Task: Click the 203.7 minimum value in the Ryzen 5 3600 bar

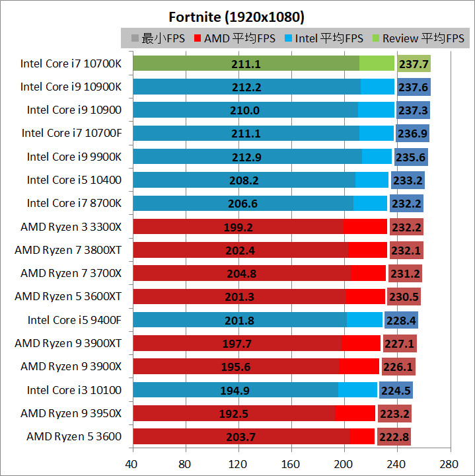Action: 241,437
